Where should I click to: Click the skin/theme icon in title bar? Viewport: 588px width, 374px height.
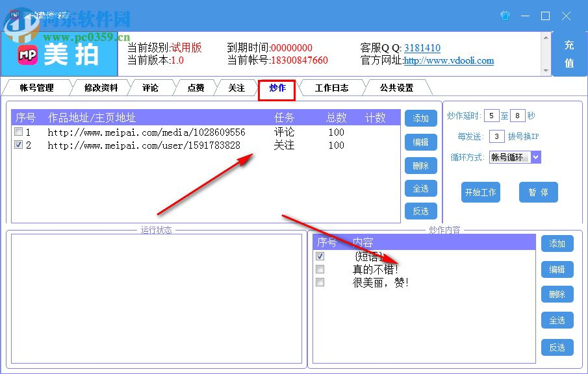(x=505, y=16)
